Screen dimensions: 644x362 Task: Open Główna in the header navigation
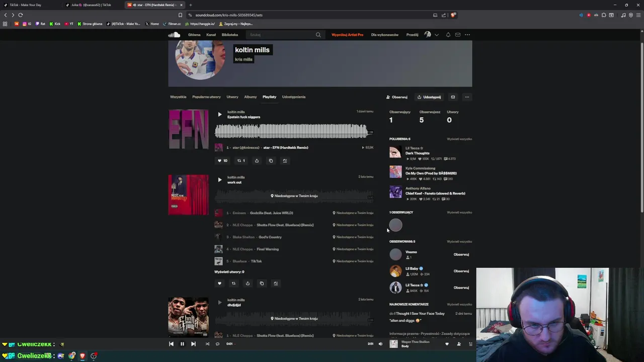point(194,35)
